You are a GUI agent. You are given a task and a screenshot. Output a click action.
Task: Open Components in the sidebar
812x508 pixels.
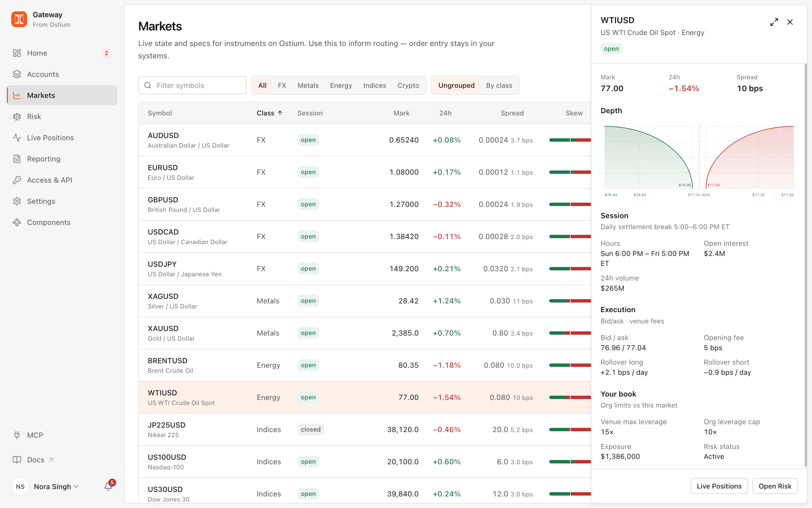coord(62,222)
